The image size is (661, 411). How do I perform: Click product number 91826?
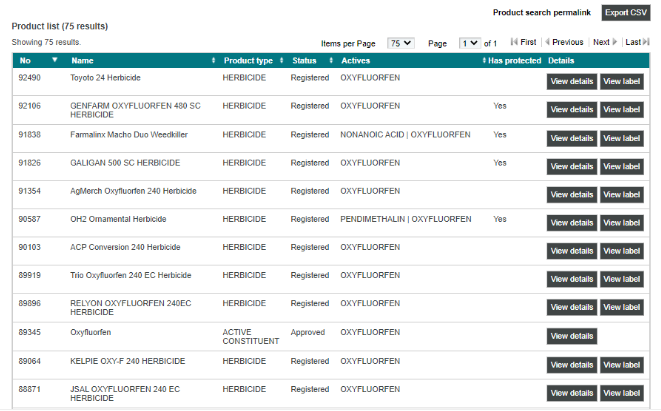30,163
